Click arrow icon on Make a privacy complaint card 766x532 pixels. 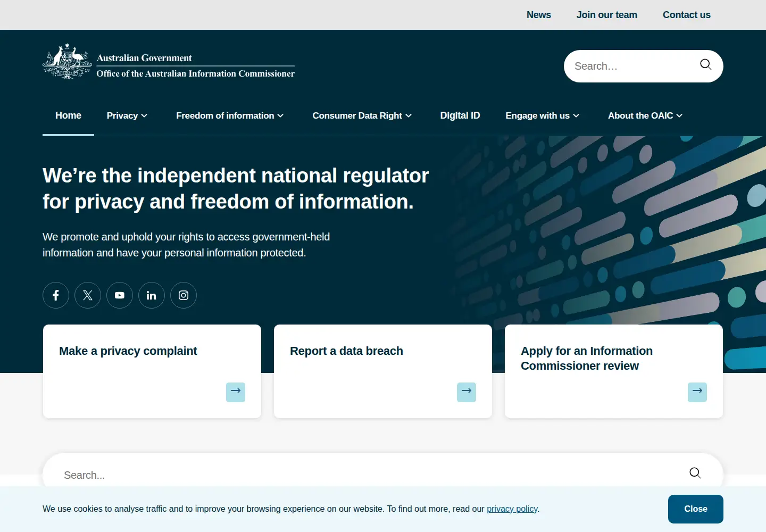click(236, 392)
